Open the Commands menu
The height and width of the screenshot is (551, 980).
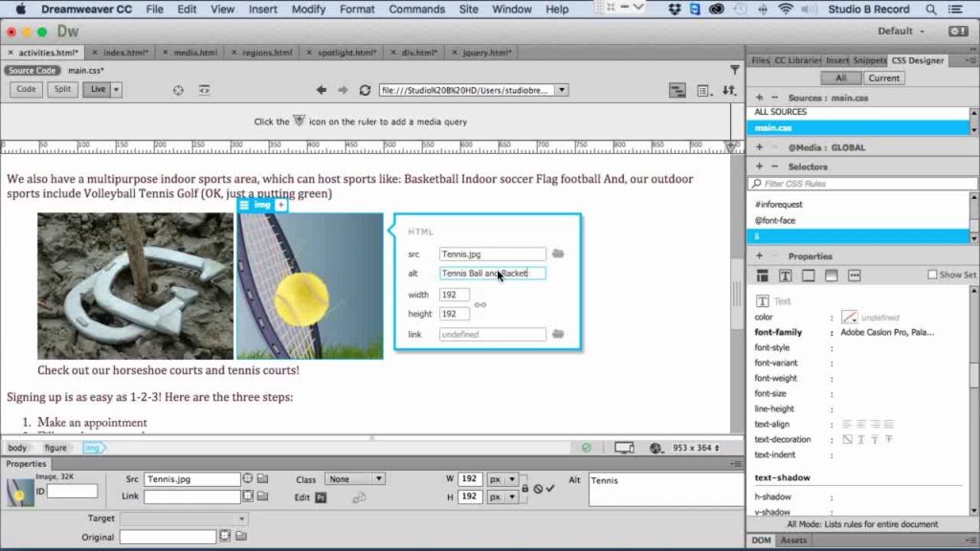(x=416, y=10)
